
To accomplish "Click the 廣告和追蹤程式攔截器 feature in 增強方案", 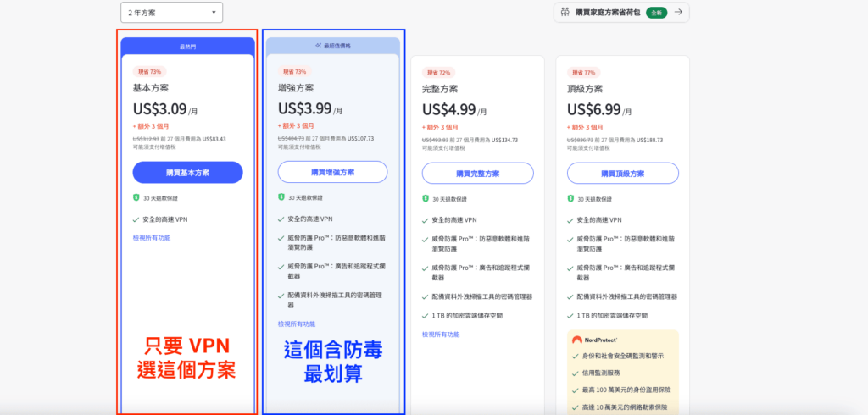I will click(x=337, y=271).
